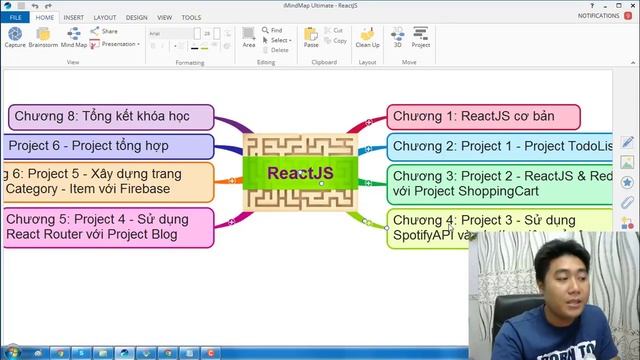Screen dimensions: 640x360
Task: Open Project view
Action: pos(421,37)
